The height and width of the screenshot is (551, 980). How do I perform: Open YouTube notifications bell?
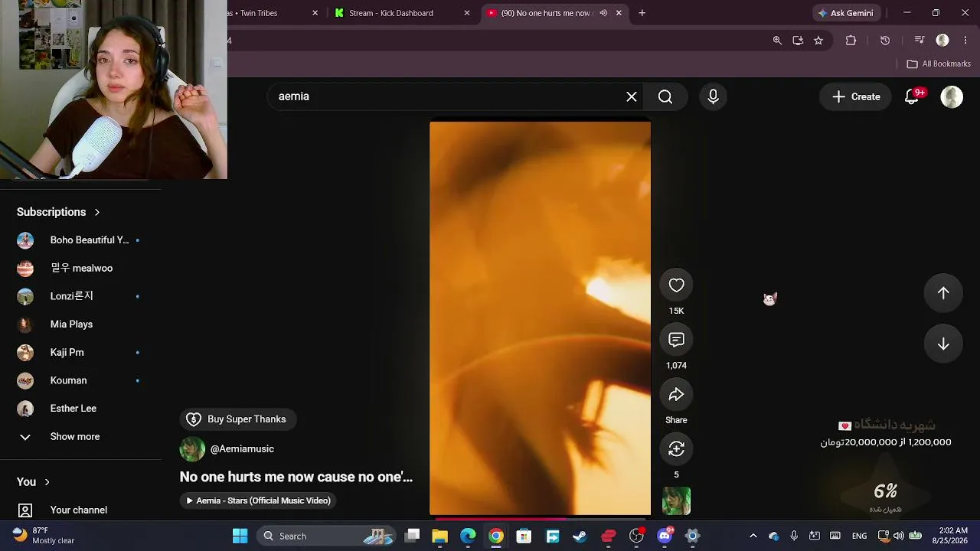tap(912, 96)
